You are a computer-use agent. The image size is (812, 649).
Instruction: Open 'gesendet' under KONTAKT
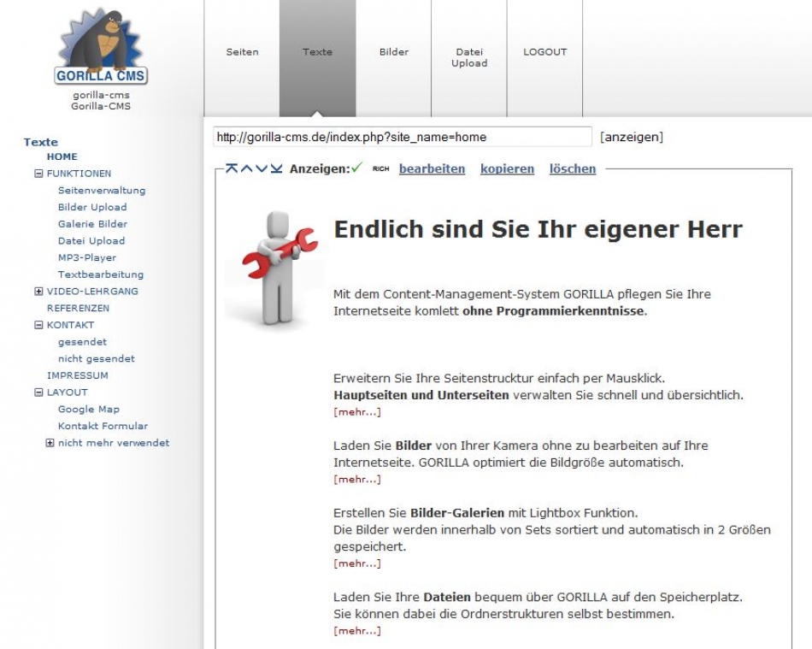click(82, 342)
